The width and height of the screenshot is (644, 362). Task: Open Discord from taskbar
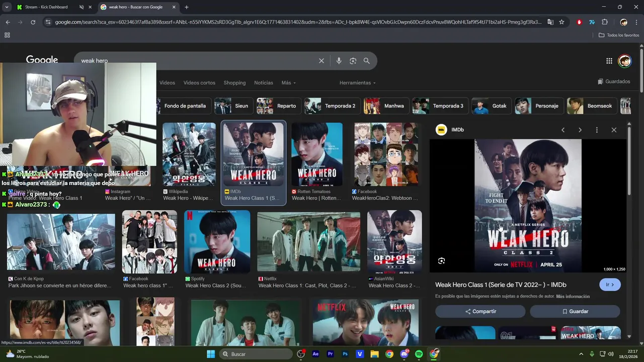pos(404,354)
